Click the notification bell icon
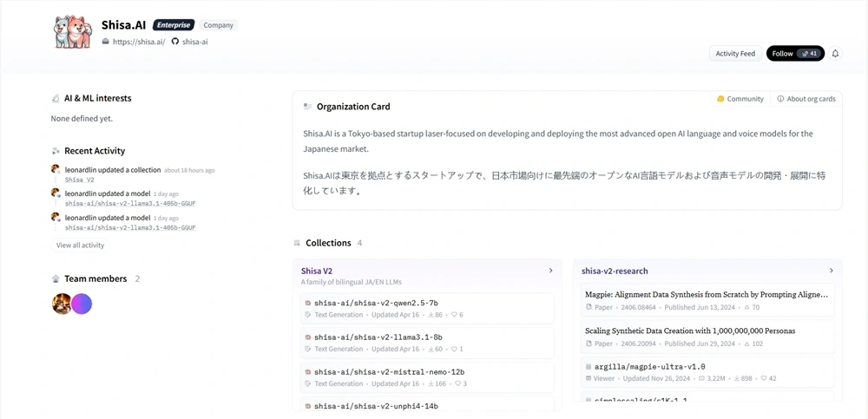Screen dimensions: 868x419 [835, 54]
